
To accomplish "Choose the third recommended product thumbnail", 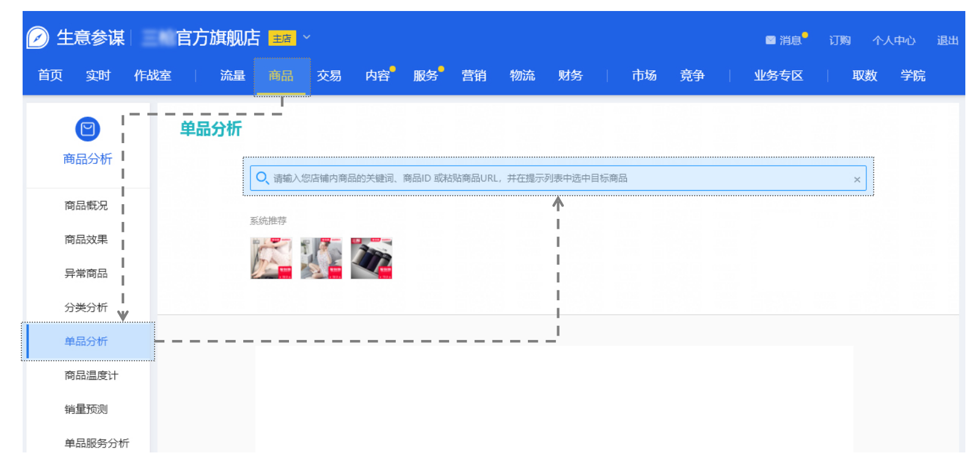I will (x=371, y=258).
